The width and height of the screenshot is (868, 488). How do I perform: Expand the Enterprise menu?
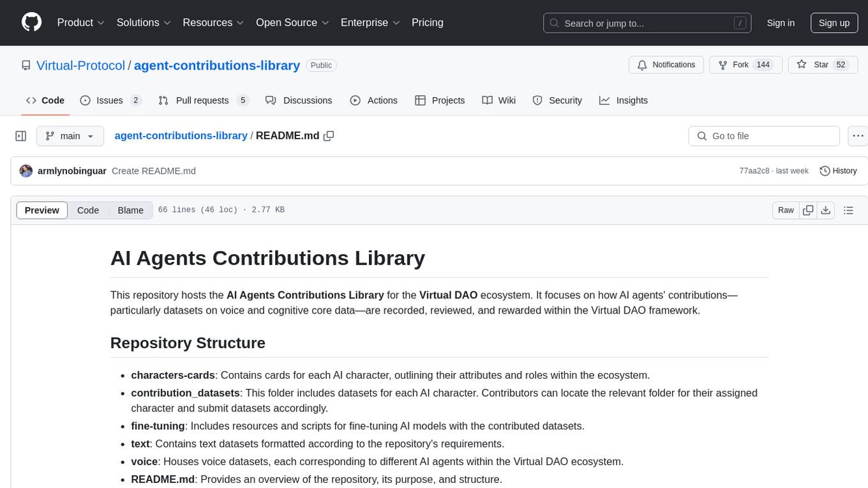coord(370,22)
